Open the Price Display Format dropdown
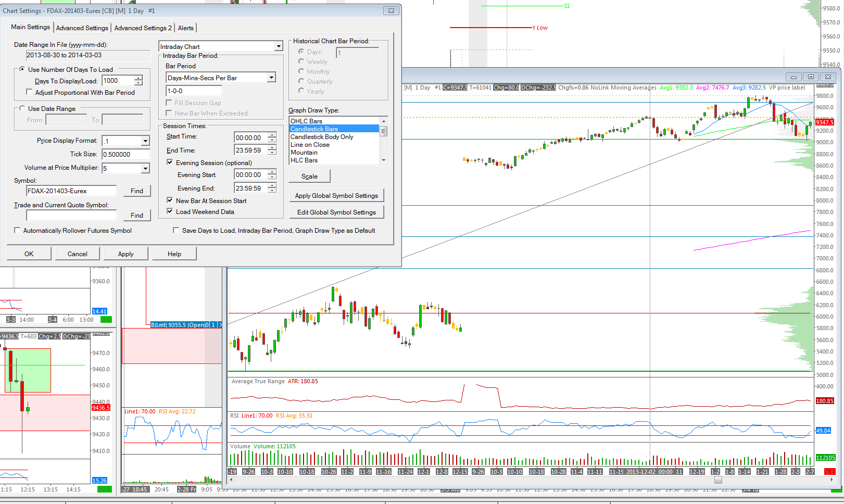 point(145,141)
